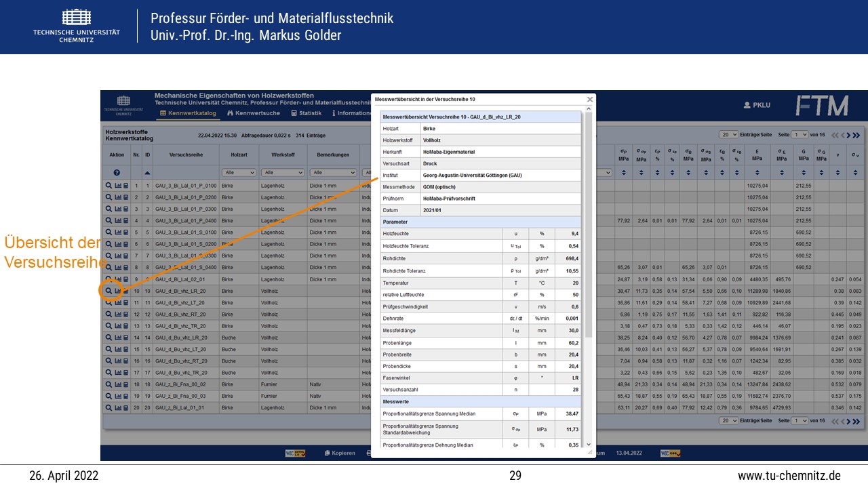Open chart icon for row GAU_3_Bi_Lal_01_P_0200
868x488 pixels.
117,197
